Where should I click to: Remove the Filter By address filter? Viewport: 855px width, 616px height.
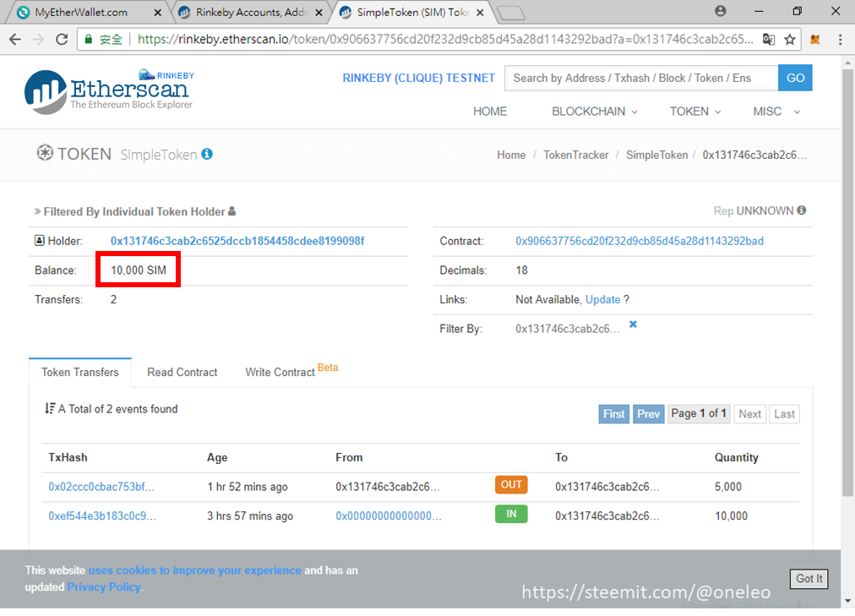tap(633, 324)
